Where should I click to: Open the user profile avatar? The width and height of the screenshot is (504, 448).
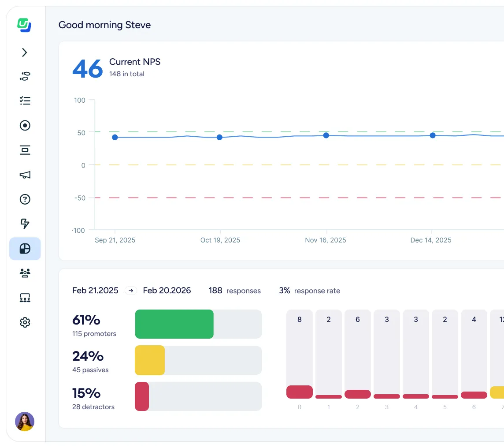point(24,421)
